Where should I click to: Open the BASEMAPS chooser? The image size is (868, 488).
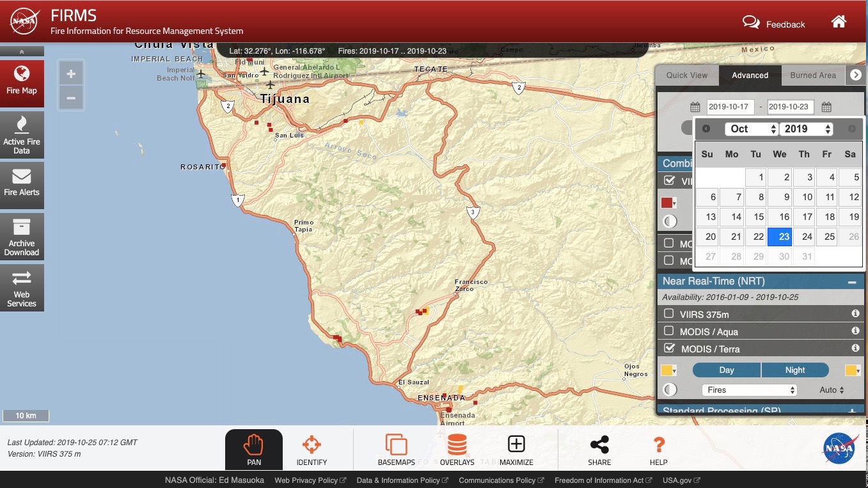tap(397, 450)
